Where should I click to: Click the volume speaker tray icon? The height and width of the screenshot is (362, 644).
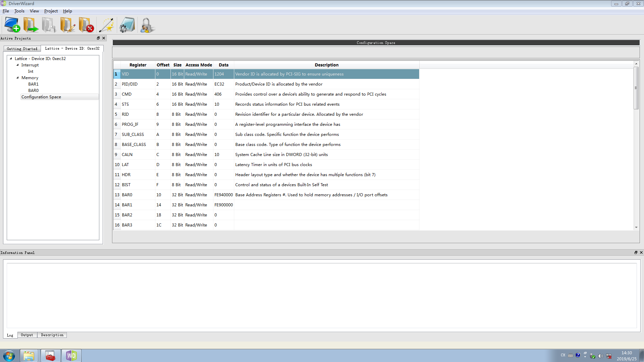600,356
